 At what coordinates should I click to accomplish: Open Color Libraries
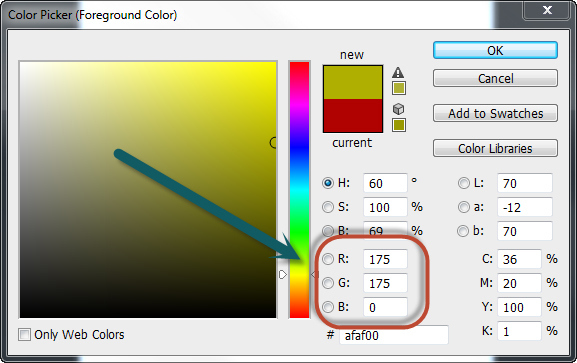(495, 148)
